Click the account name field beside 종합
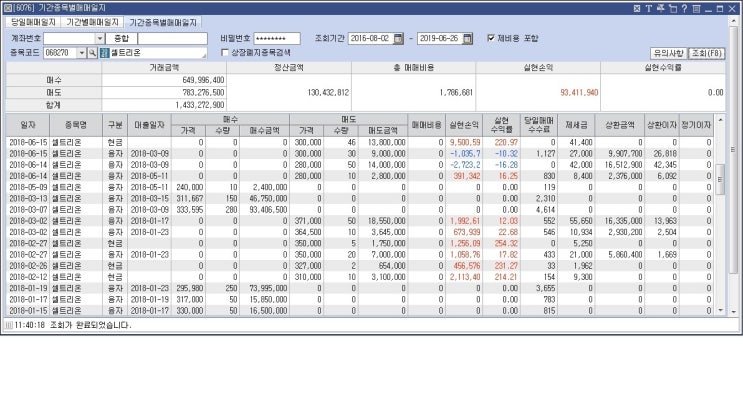Viewport: 743px width, 404px height. [x=172, y=38]
